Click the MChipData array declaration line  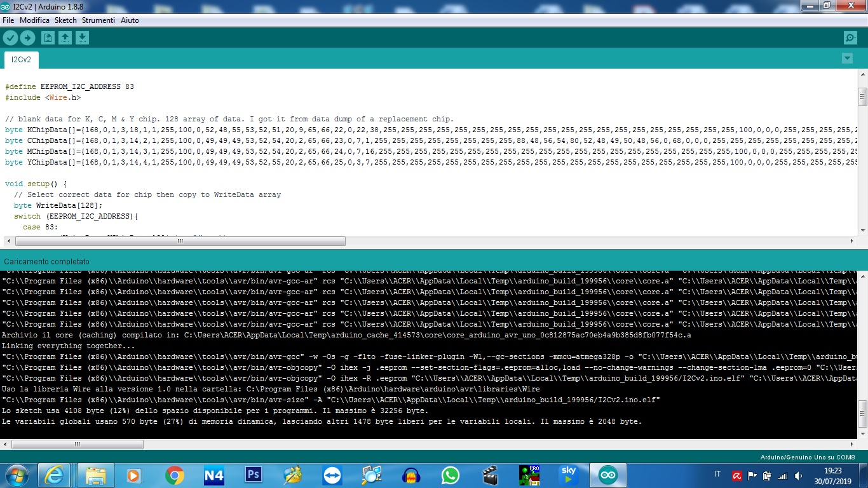pyautogui.click(x=431, y=151)
